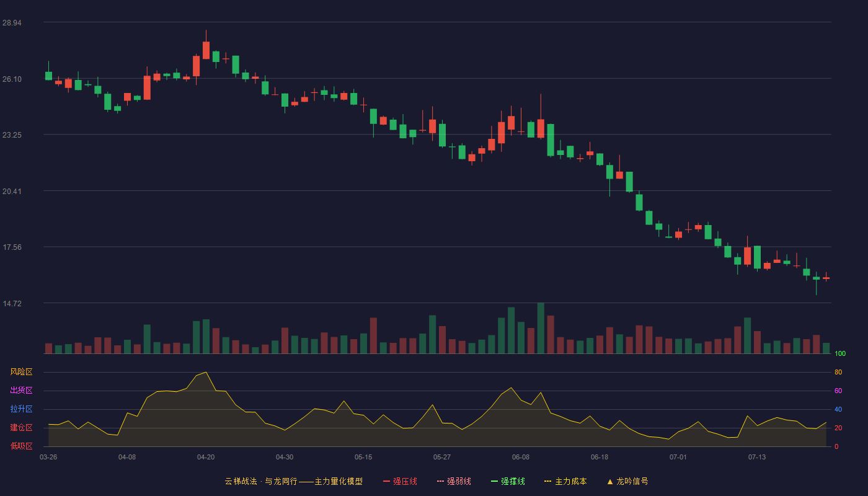Toggle the 强压线 legend series
Screen dimensions: 868x496
pos(400,481)
